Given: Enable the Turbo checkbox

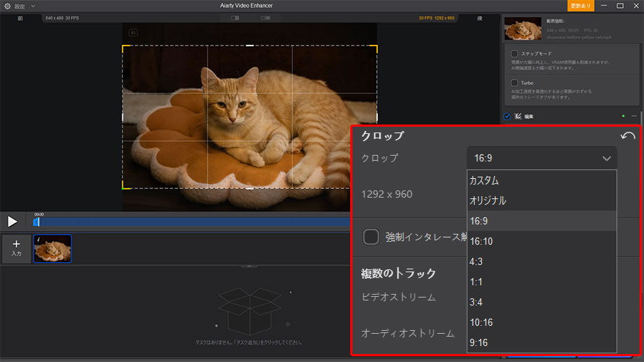Looking at the screenshot, I should pyautogui.click(x=514, y=83).
